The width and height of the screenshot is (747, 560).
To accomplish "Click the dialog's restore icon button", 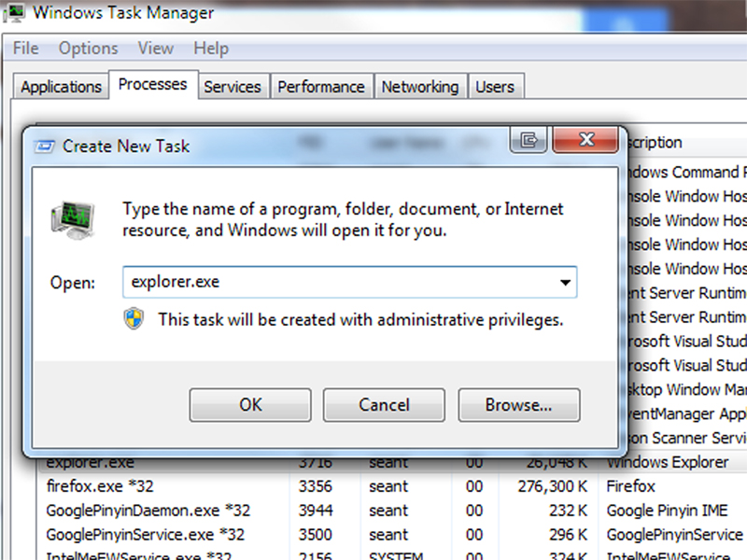I will pos(529,140).
